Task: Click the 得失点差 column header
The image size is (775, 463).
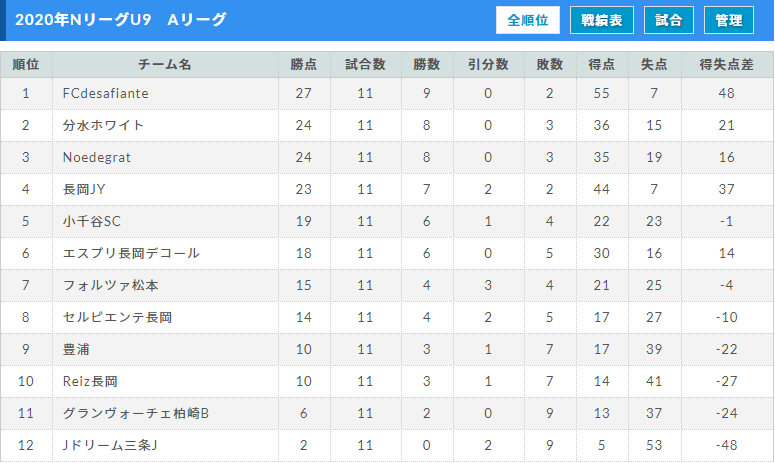Action: point(727,65)
